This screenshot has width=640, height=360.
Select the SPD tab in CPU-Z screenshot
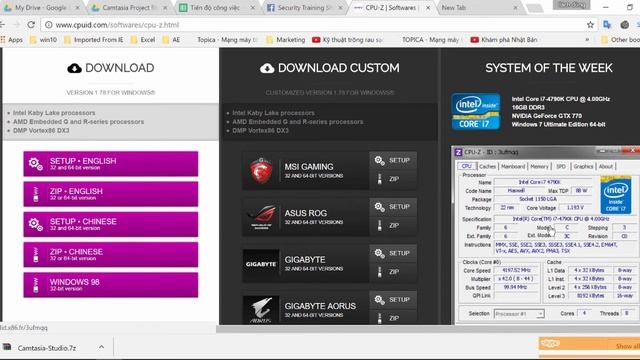561,167
